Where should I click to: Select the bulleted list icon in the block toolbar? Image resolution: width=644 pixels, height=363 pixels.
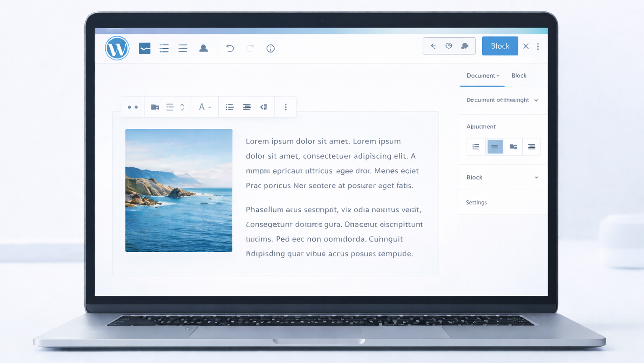[x=229, y=107]
